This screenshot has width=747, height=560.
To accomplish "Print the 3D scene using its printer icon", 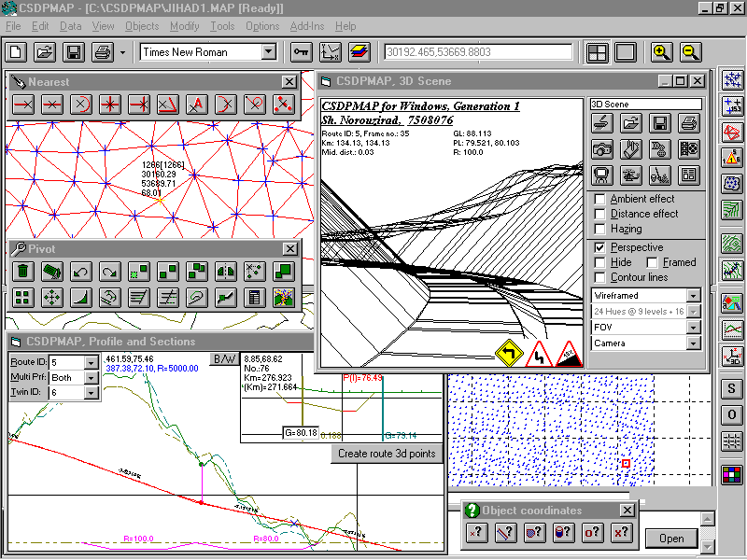I will 689,123.
